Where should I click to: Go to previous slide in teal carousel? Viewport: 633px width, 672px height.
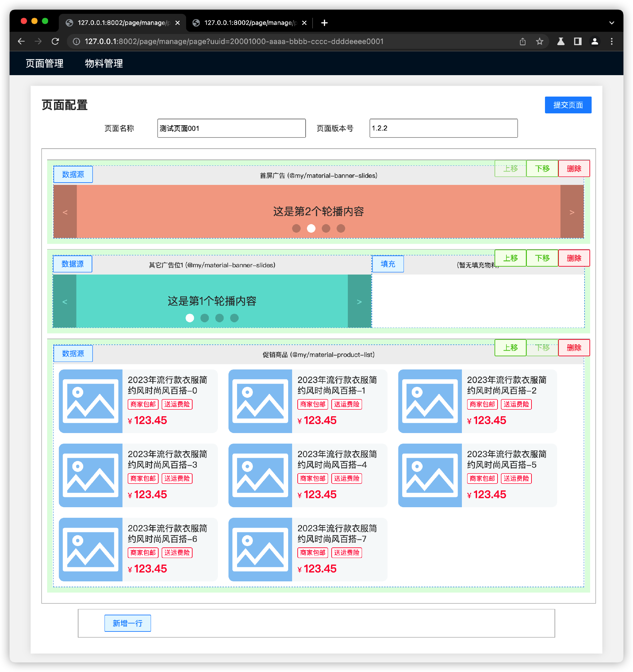coord(65,302)
